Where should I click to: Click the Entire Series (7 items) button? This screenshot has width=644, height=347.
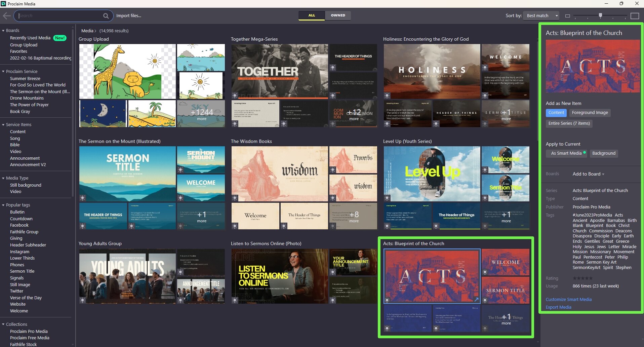(x=569, y=123)
